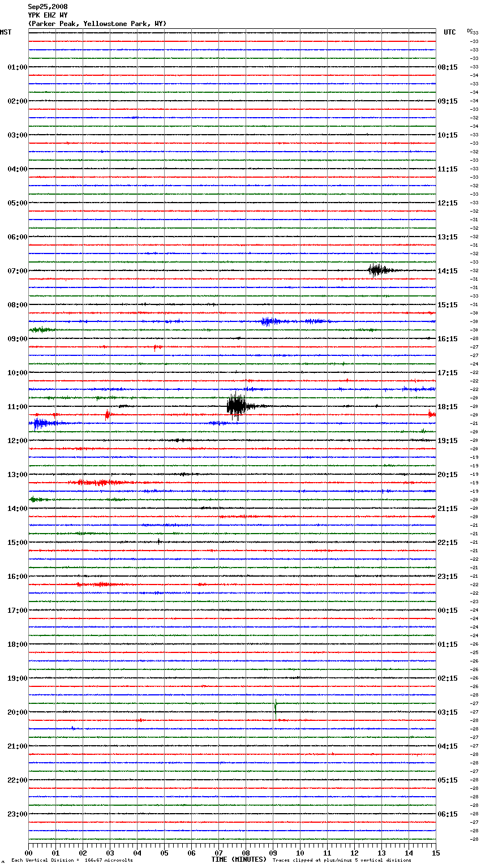Click minute 00 on the bottom axis
Screen dimensions: 481x868
(28, 853)
